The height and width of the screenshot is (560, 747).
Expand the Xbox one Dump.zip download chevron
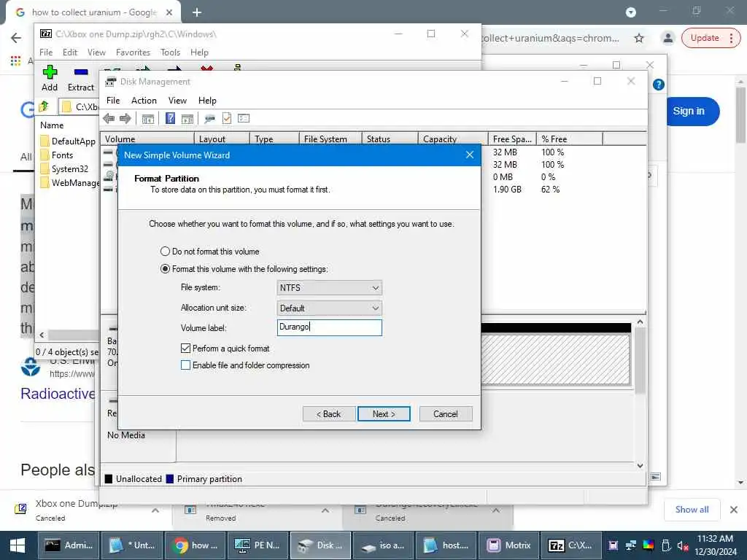point(155,510)
